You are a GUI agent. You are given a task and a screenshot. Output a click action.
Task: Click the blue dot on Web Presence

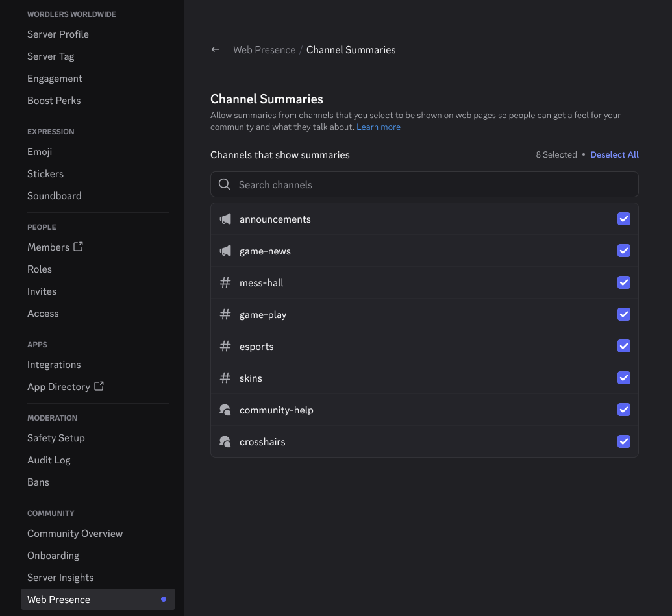pyautogui.click(x=163, y=599)
